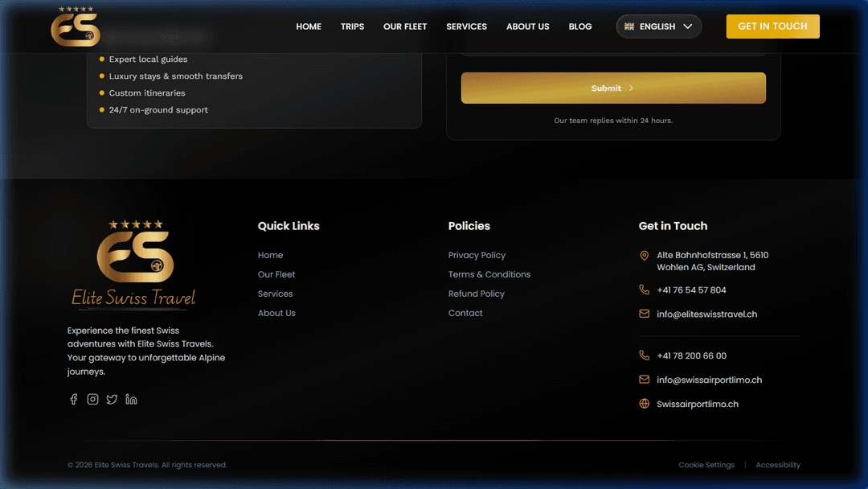Click the 2026 Elite Swiss Travels copyright text
This screenshot has height=489, width=868.
click(147, 465)
